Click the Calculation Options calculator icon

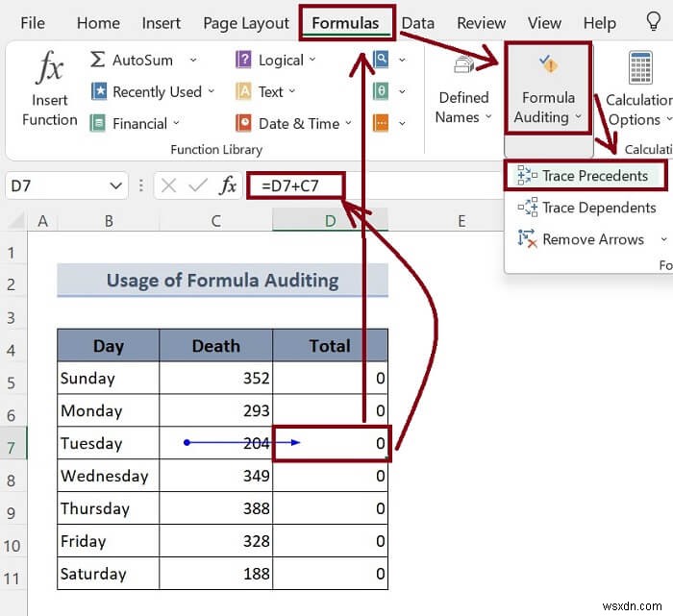(x=640, y=67)
